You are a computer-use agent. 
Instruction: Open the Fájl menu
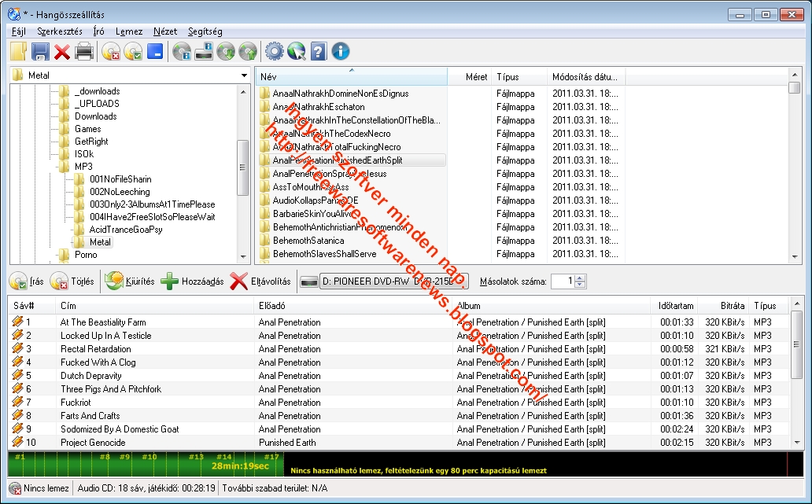(19, 31)
